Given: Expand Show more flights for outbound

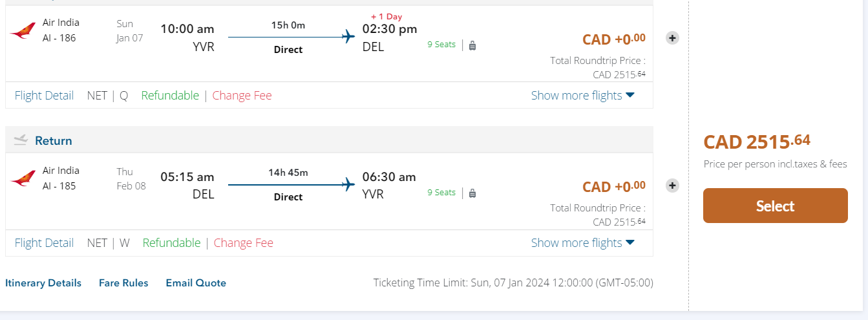Looking at the screenshot, I should pyautogui.click(x=582, y=96).
